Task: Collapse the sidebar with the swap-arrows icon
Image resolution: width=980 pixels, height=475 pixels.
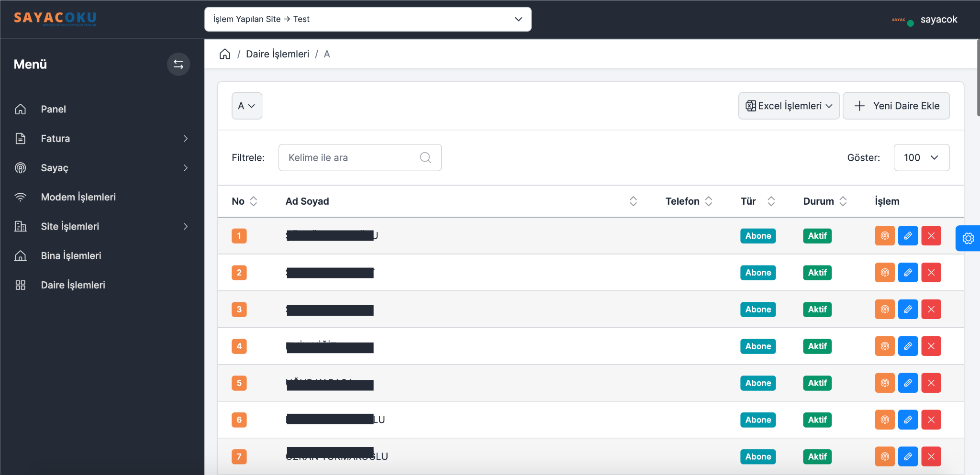Action: click(x=178, y=64)
